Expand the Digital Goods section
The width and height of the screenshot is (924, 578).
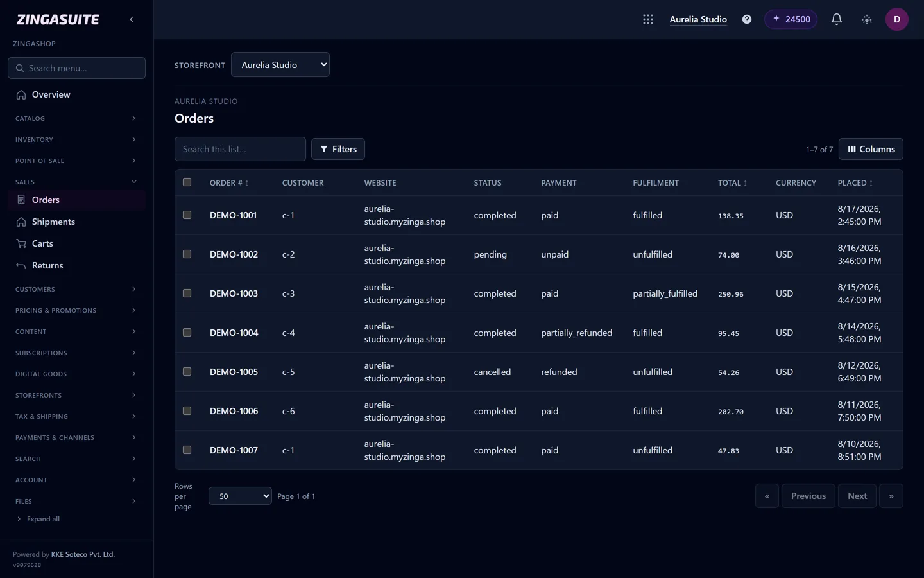coord(76,374)
